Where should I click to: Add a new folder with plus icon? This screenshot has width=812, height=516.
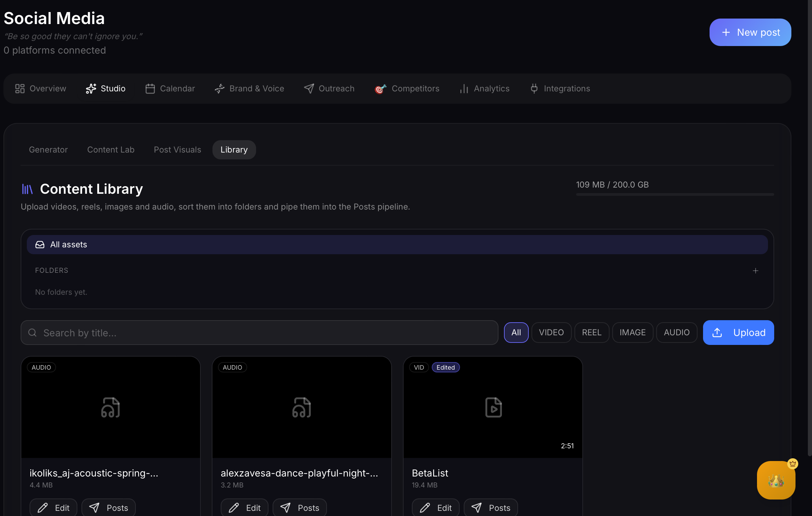pyautogui.click(x=755, y=271)
